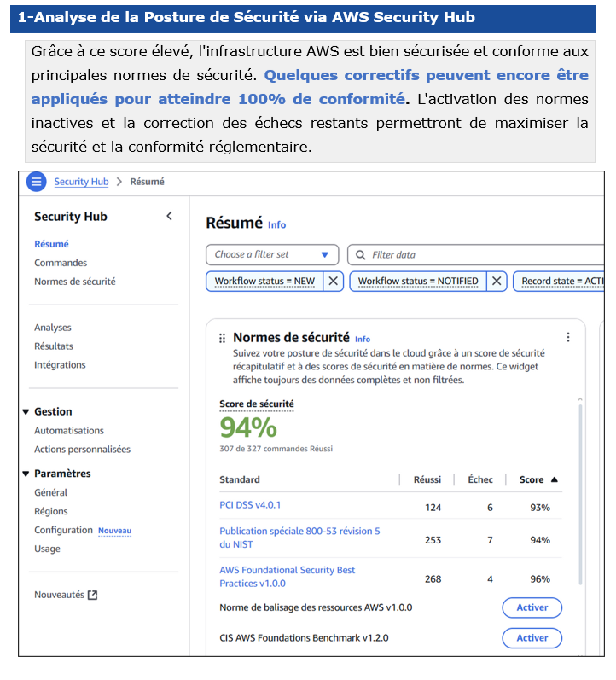Sort by the Échec column header
This screenshot has width=616, height=680.
(x=480, y=479)
